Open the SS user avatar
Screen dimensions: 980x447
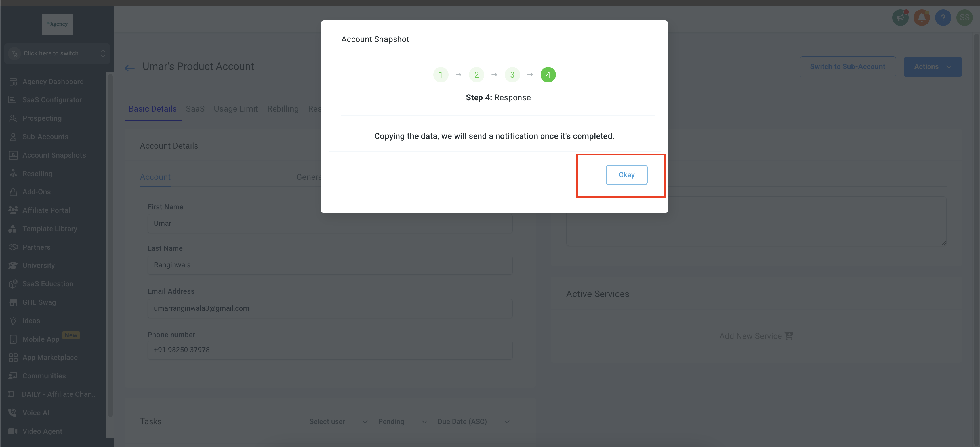[x=964, y=18]
